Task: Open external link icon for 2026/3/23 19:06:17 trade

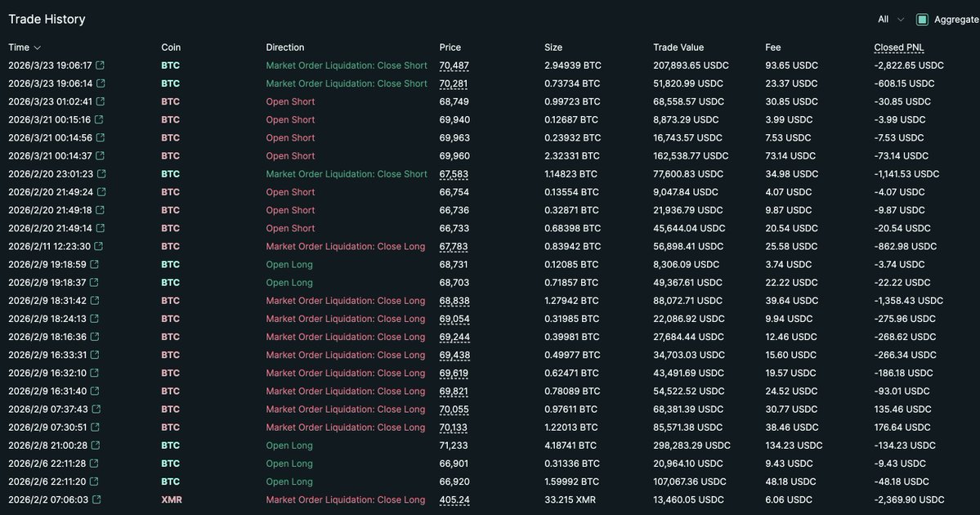Action: 101,65
